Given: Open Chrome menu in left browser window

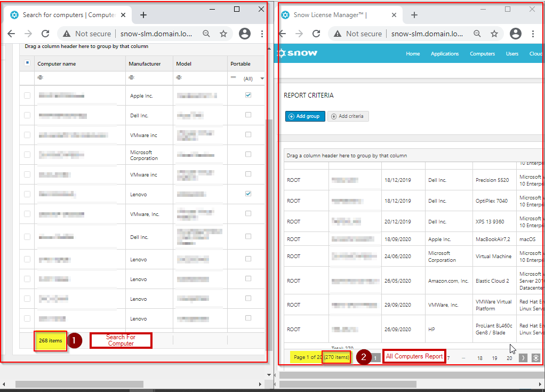Looking at the screenshot, I should click(x=262, y=34).
